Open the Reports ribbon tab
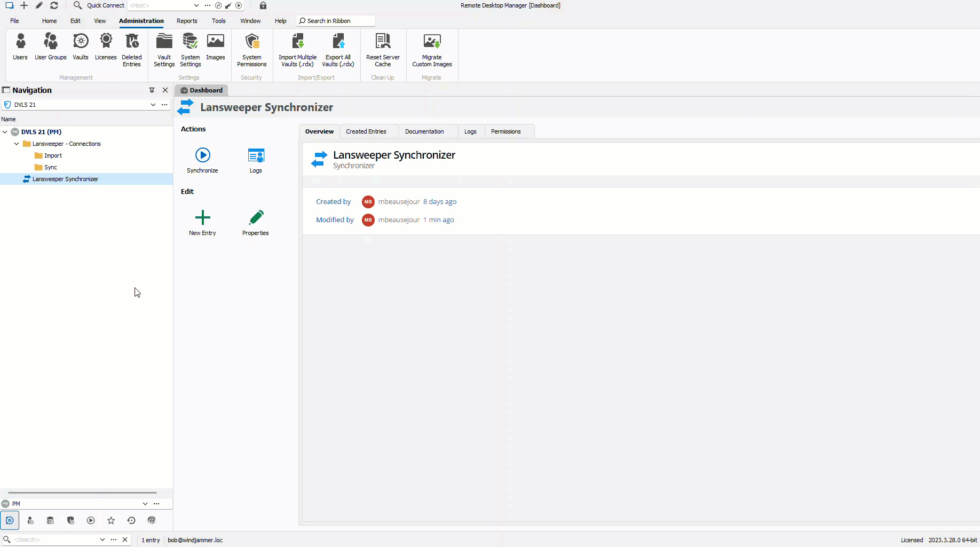980x547 pixels. [x=187, y=21]
